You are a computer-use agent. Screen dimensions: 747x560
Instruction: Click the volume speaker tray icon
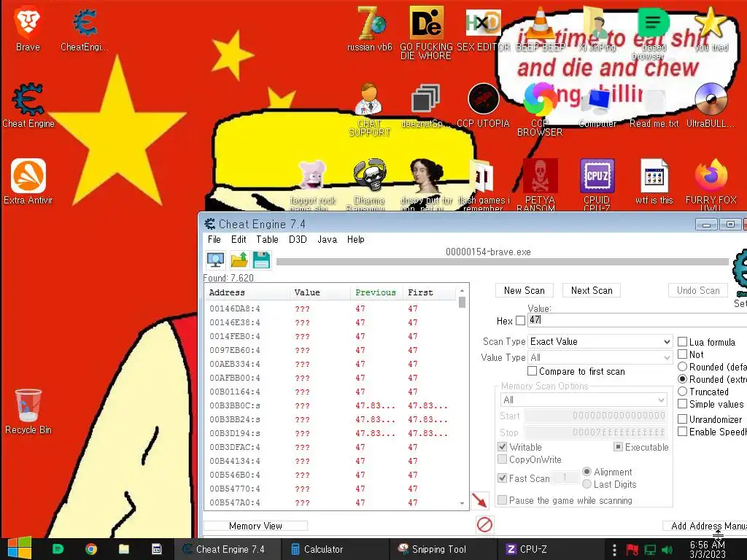click(x=667, y=550)
